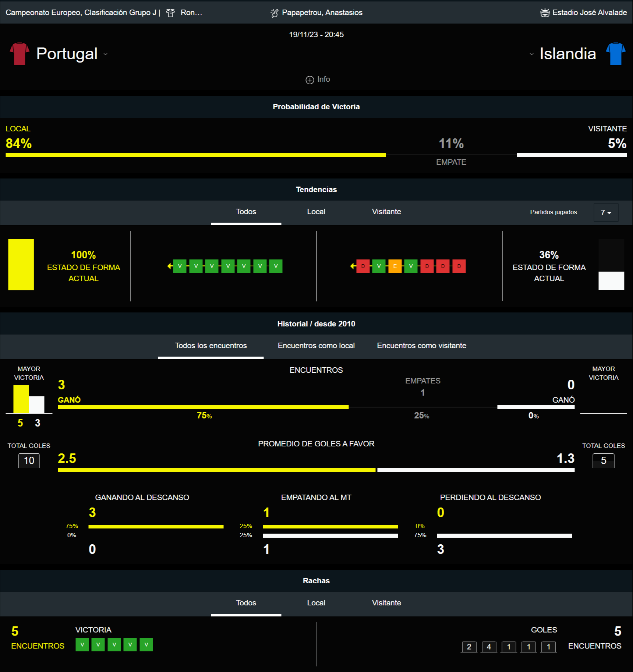Show Rachas for Local only
The height and width of the screenshot is (672, 633).
point(316,603)
